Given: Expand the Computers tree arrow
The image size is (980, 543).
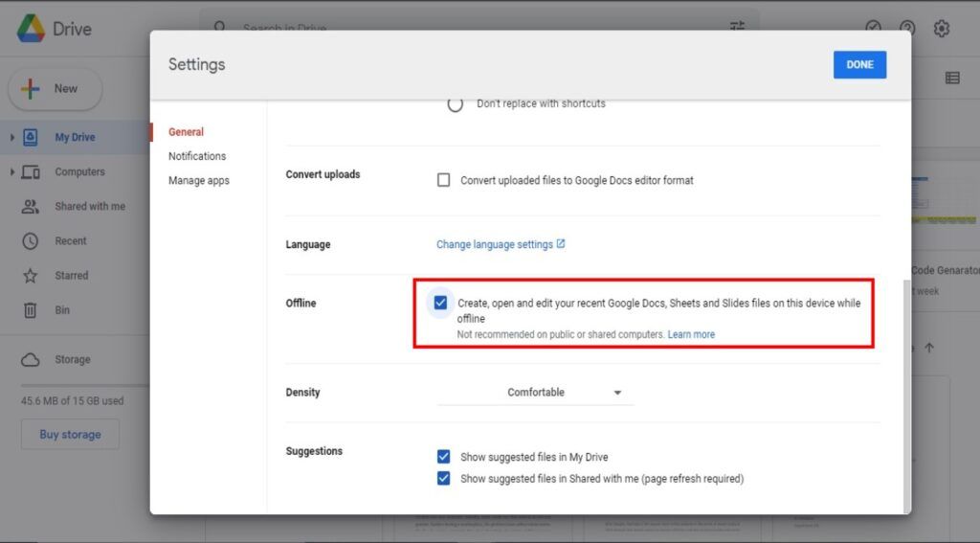Looking at the screenshot, I should point(11,171).
